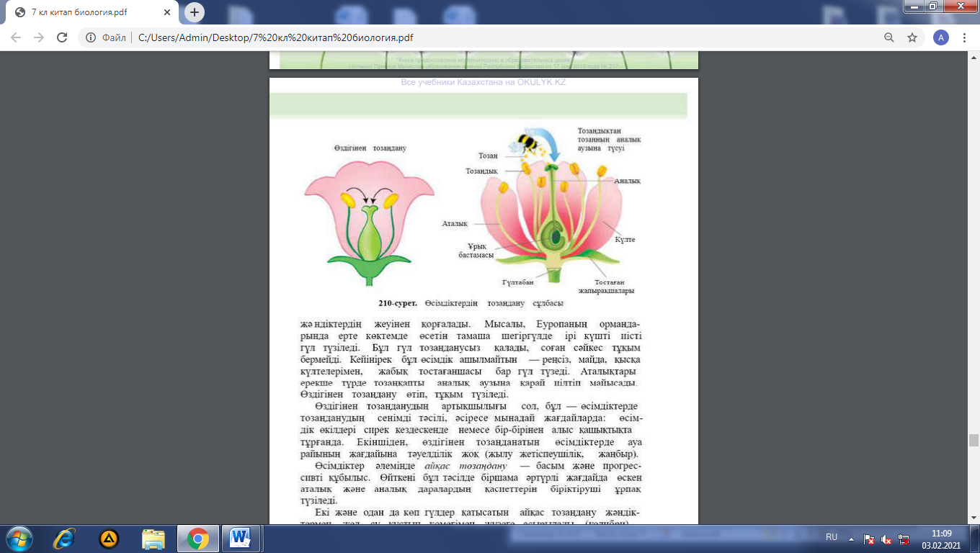
Task: Reload the PDF page in Chrome
Action: click(x=62, y=37)
